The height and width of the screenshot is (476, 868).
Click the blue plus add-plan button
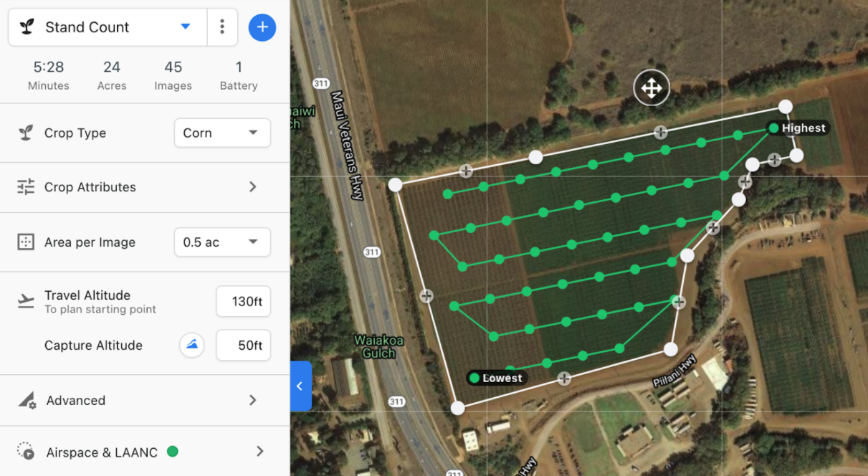pyautogui.click(x=262, y=27)
